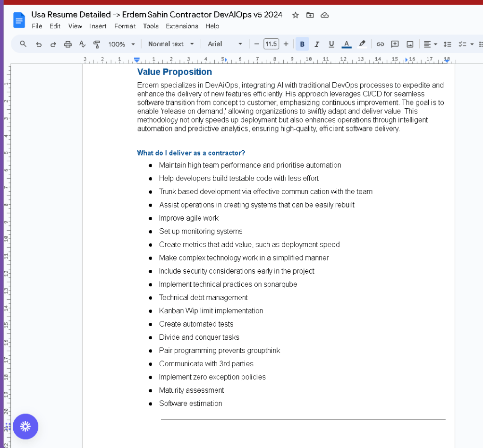Toggle italic formatting
Viewport: 483px width, 448px height.
tap(317, 44)
